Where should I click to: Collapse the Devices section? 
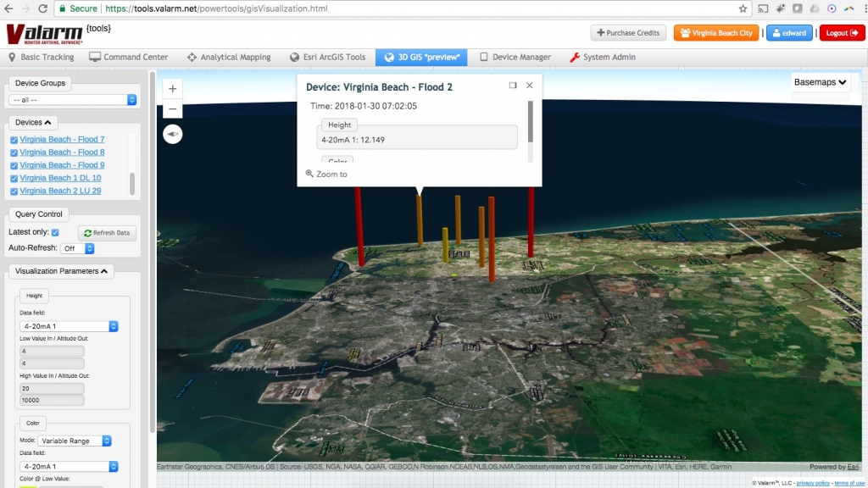[x=33, y=122]
